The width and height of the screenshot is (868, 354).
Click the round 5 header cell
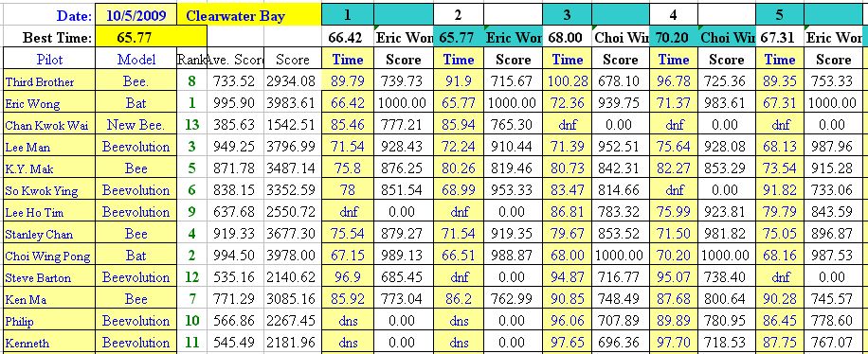780,15
